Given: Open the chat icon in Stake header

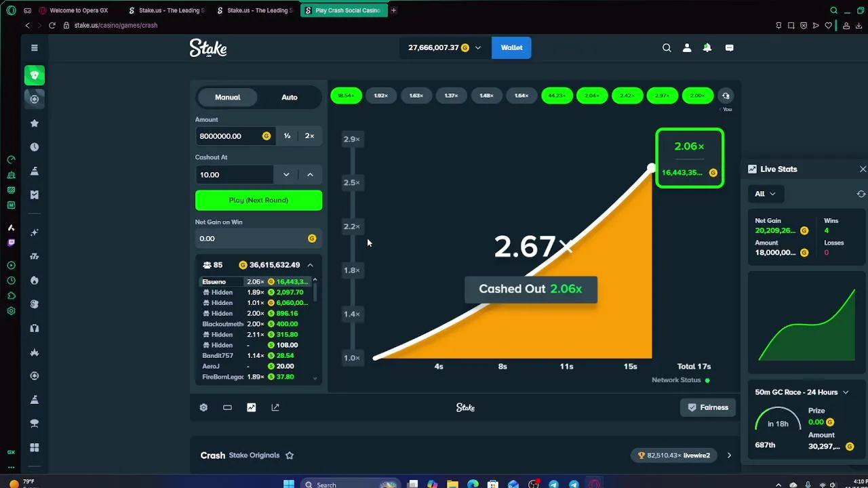Looking at the screenshot, I should pos(729,47).
